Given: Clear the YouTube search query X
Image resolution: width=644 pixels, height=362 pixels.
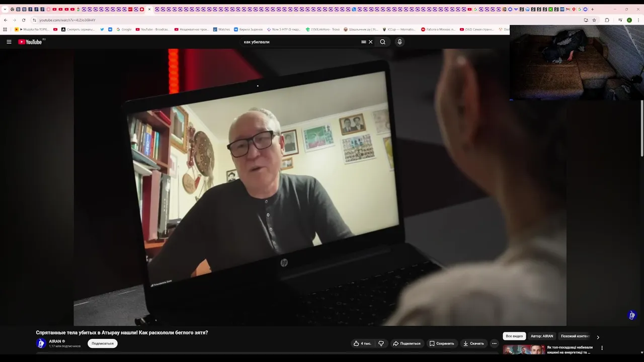Looking at the screenshot, I should pos(371,42).
